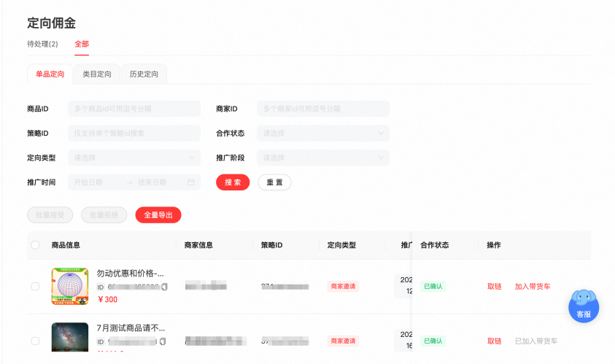615x364 pixels.
Task: Open the globe product thumbnail
Action: point(70,287)
